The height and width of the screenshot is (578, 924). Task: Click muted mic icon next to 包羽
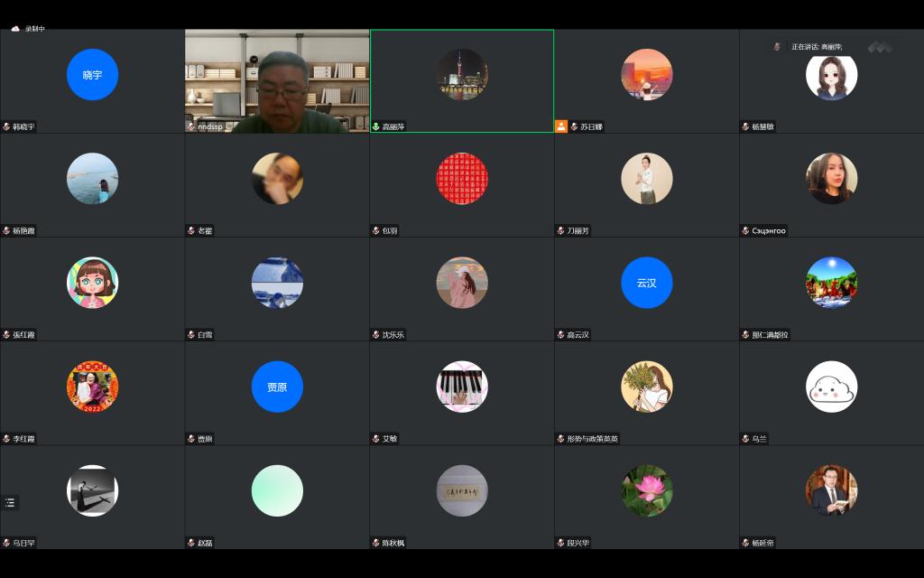click(376, 231)
